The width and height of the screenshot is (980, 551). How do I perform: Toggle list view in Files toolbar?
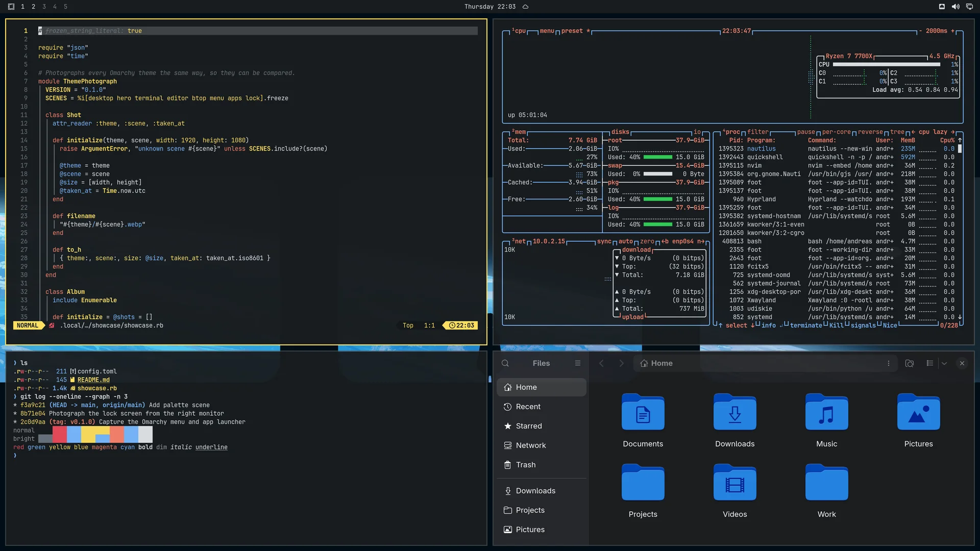(929, 363)
